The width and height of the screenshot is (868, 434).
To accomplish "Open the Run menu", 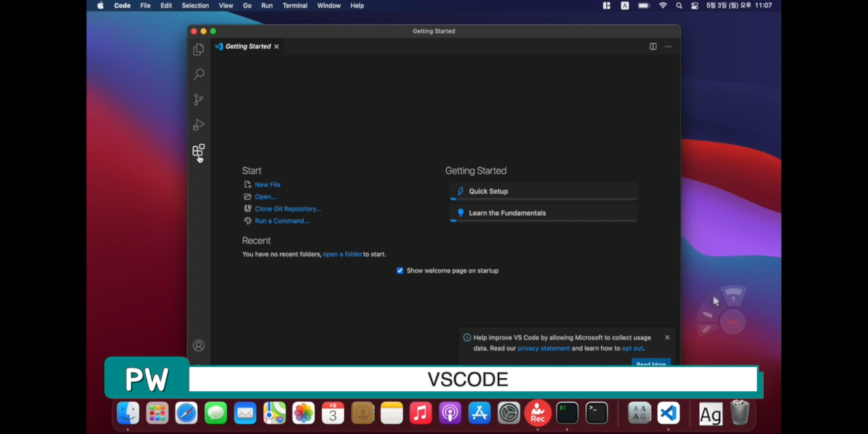I will [267, 5].
